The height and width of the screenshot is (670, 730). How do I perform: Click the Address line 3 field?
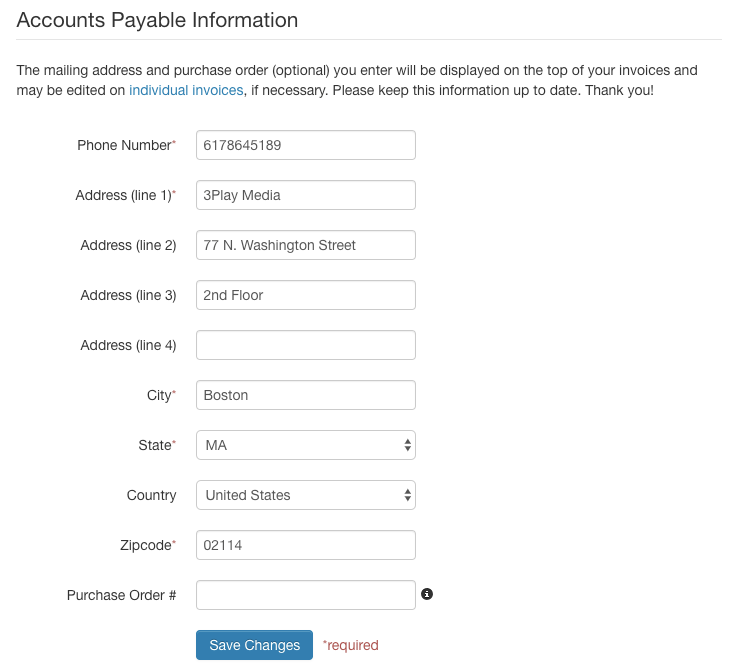pos(305,295)
